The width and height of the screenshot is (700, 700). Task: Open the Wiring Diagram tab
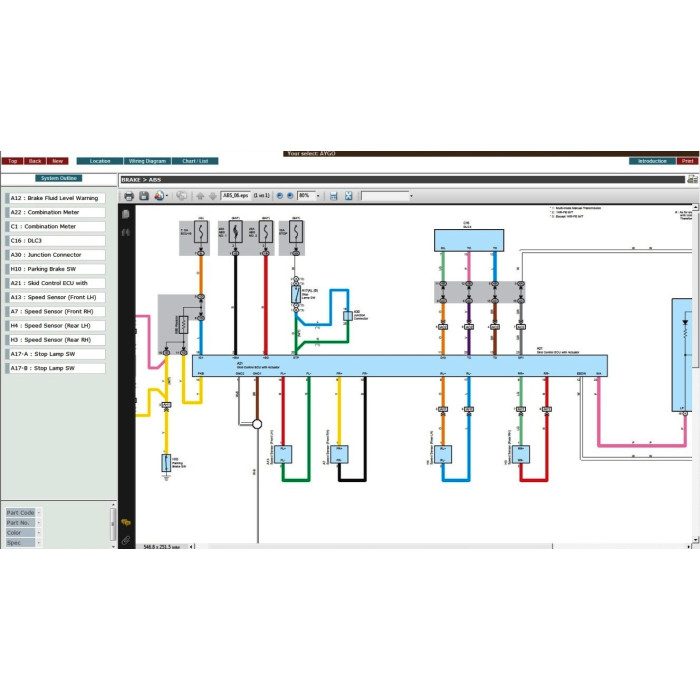point(147,161)
